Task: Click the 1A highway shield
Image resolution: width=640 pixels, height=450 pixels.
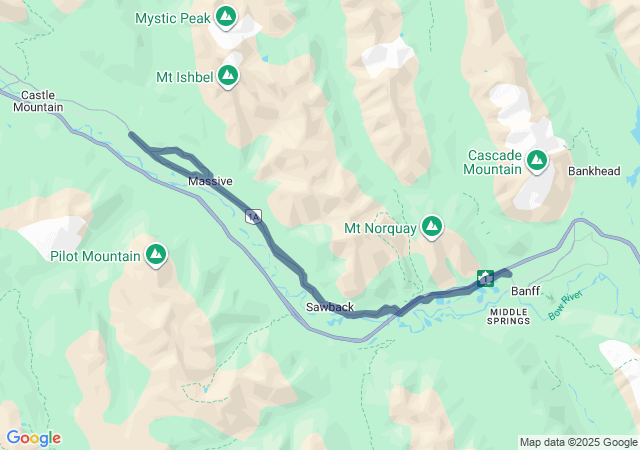Action: 253,216
